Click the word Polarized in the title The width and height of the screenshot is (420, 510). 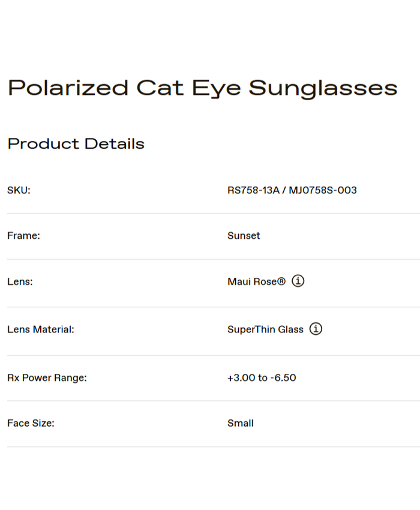68,88
